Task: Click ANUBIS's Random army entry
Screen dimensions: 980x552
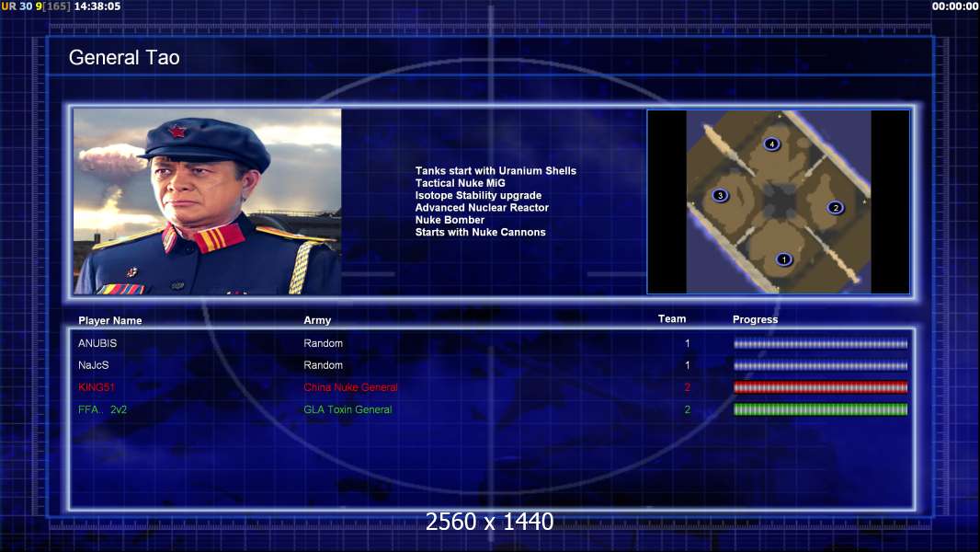Action: coord(323,343)
